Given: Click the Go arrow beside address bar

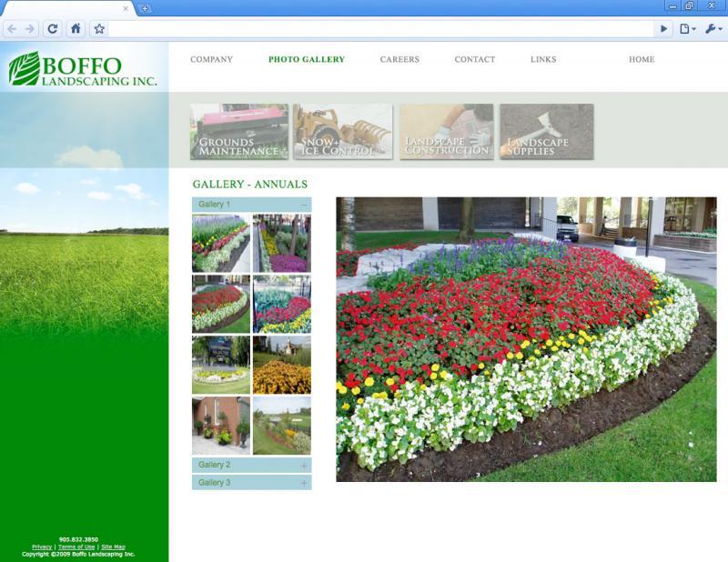Looking at the screenshot, I should click(664, 29).
